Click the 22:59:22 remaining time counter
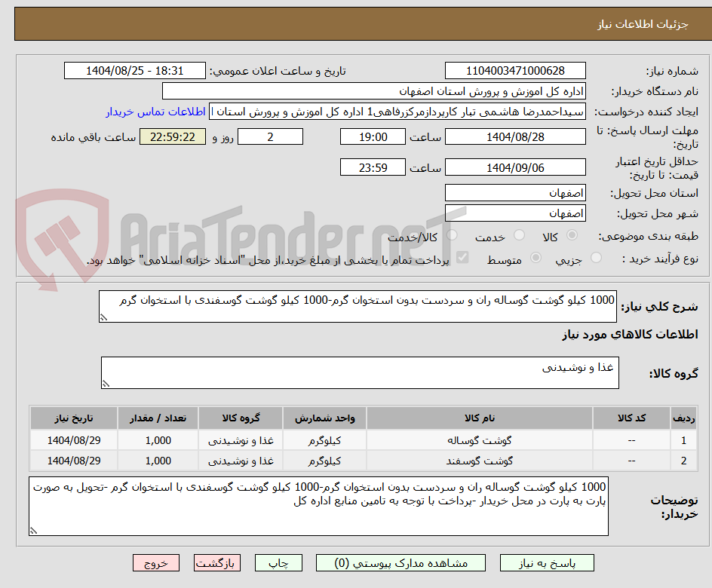712x588 pixels. (x=171, y=136)
